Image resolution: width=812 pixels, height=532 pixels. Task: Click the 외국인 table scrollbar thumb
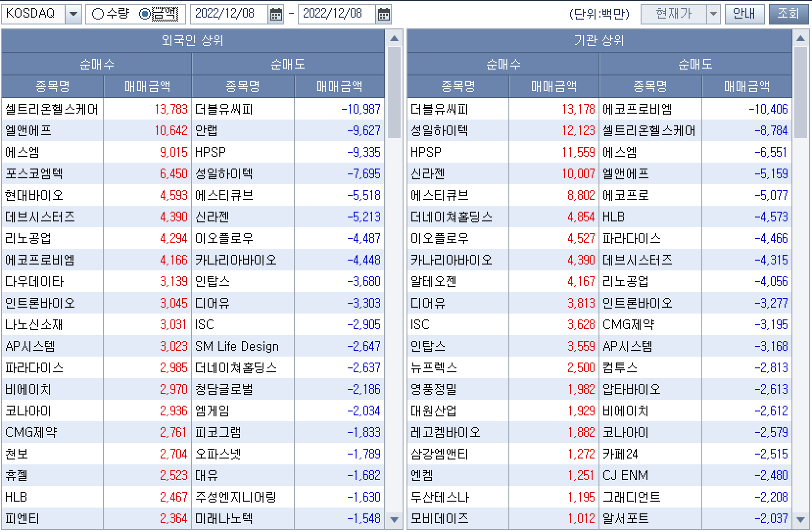394,93
